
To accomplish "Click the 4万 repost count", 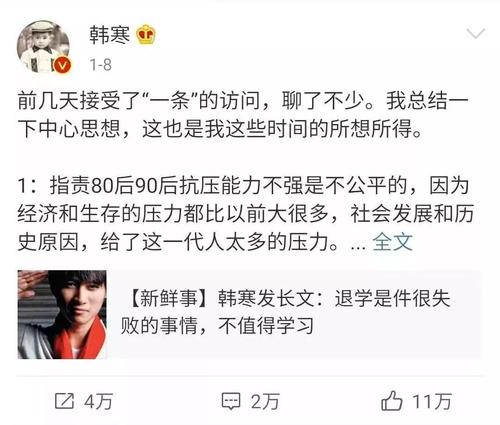I will point(99,401).
